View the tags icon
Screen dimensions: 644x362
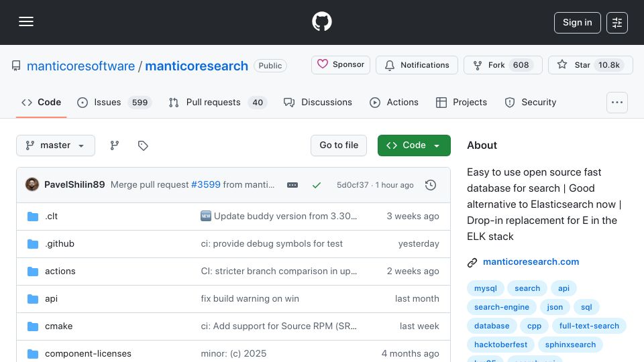click(143, 145)
